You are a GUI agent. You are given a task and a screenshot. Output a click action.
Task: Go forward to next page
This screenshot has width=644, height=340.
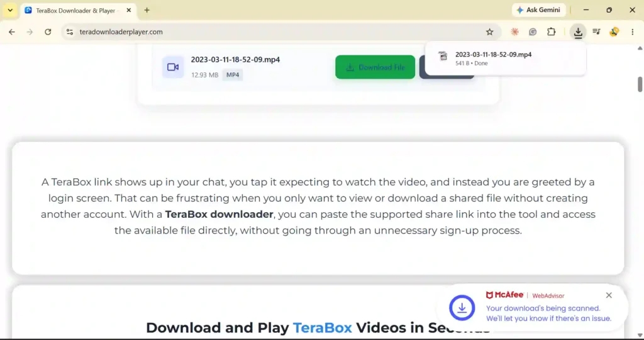coord(30,31)
